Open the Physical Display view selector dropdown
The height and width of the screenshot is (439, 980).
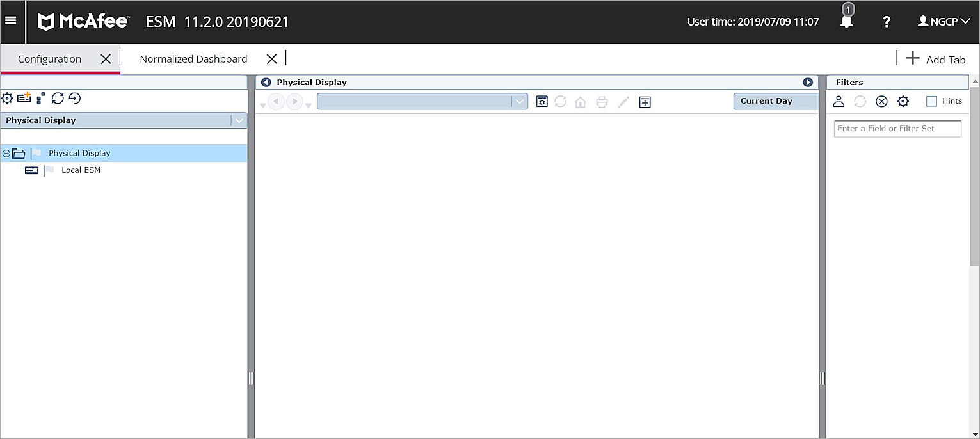point(239,120)
